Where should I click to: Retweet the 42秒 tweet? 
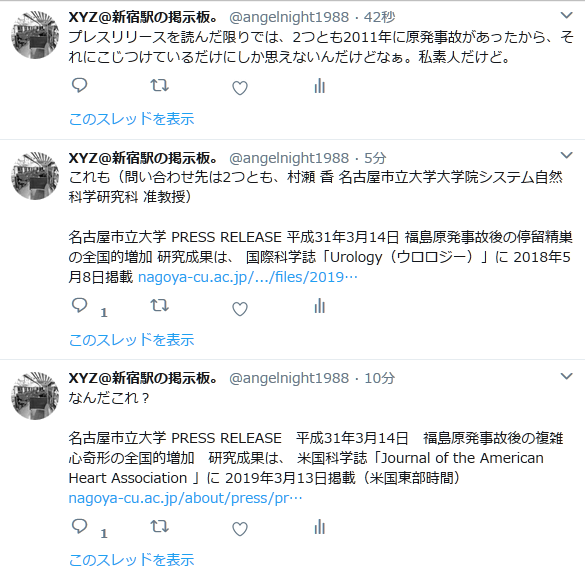(x=159, y=86)
